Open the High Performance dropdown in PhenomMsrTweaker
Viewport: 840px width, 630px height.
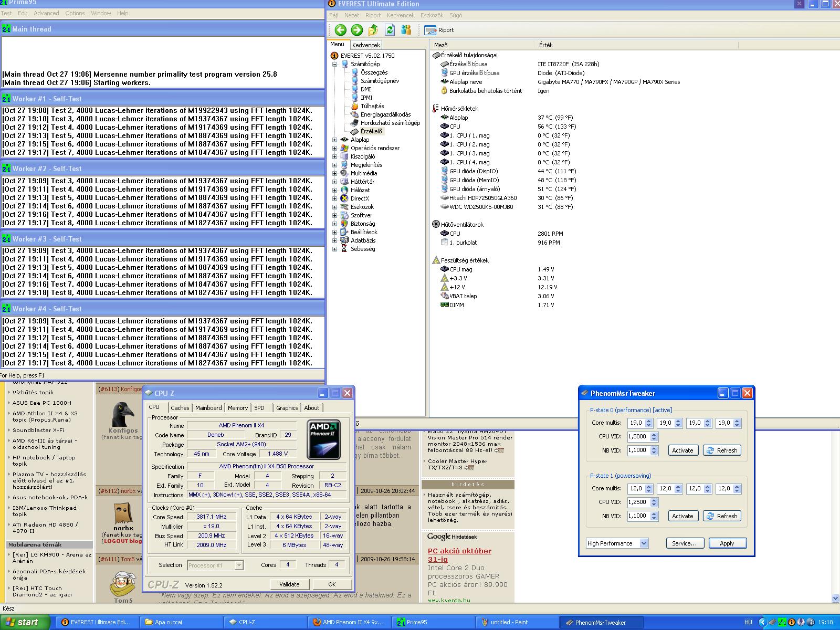(644, 543)
